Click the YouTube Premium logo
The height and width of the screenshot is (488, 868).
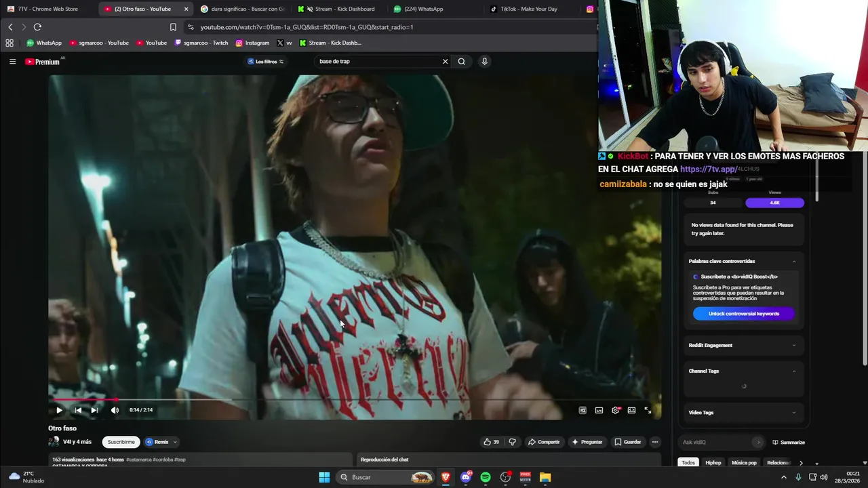coord(43,62)
